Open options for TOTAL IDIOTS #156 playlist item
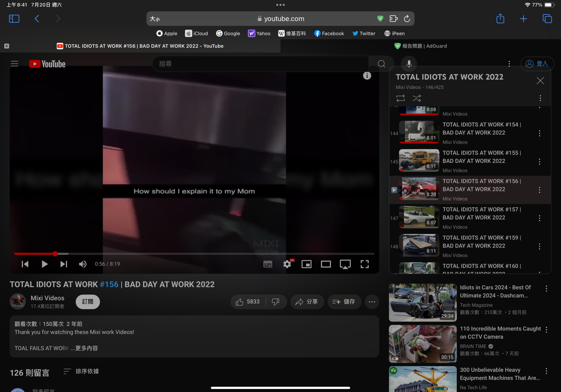This screenshot has width=561, height=392. pos(539,190)
